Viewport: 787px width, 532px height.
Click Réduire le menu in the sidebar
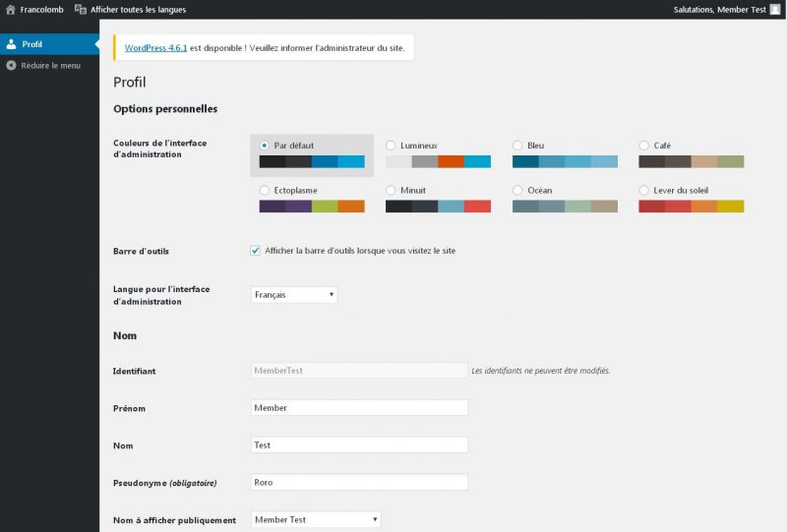pos(50,65)
